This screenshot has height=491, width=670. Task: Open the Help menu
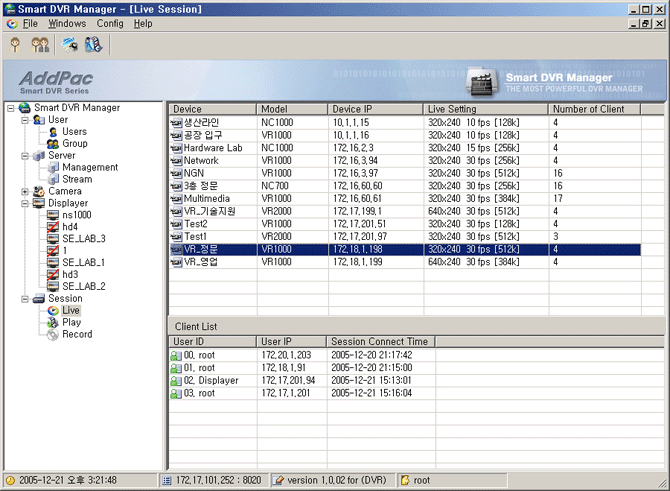(x=143, y=24)
